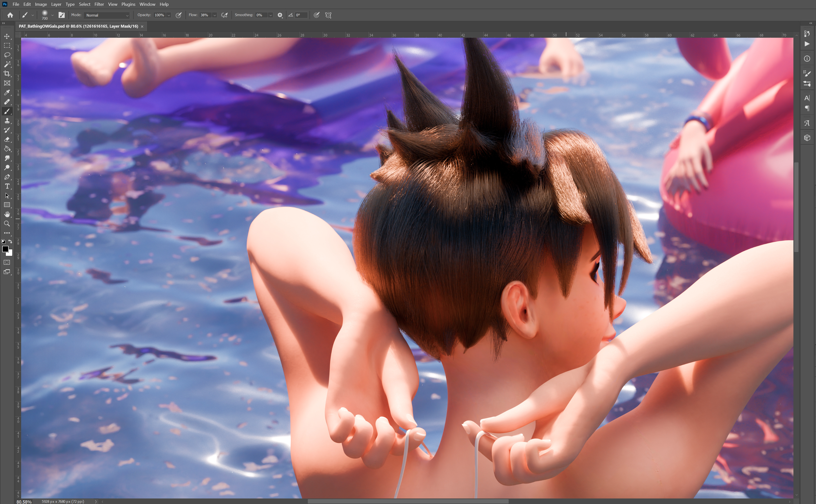The height and width of the screenshot is (504, 816).
Task: Open the Paragraph panel icon
Action: [807, 108]
